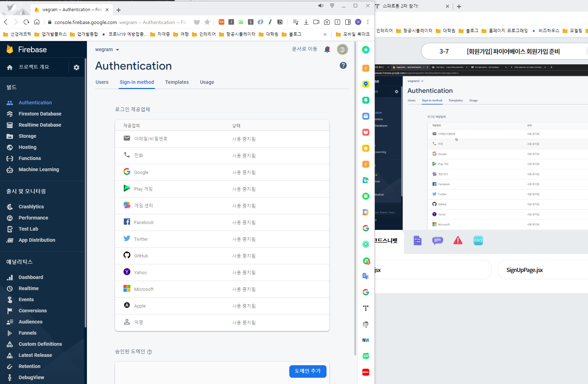
Task: Open Machine Learning section
Action: click(39, 169)
